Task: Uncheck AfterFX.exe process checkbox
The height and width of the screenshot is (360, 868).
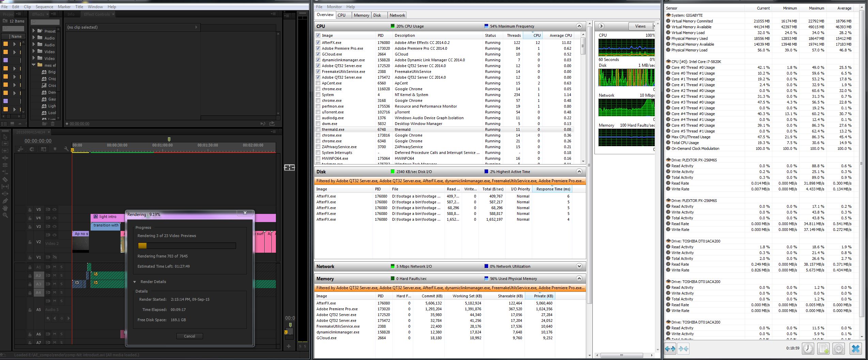Action: click(x=318, y=43)
